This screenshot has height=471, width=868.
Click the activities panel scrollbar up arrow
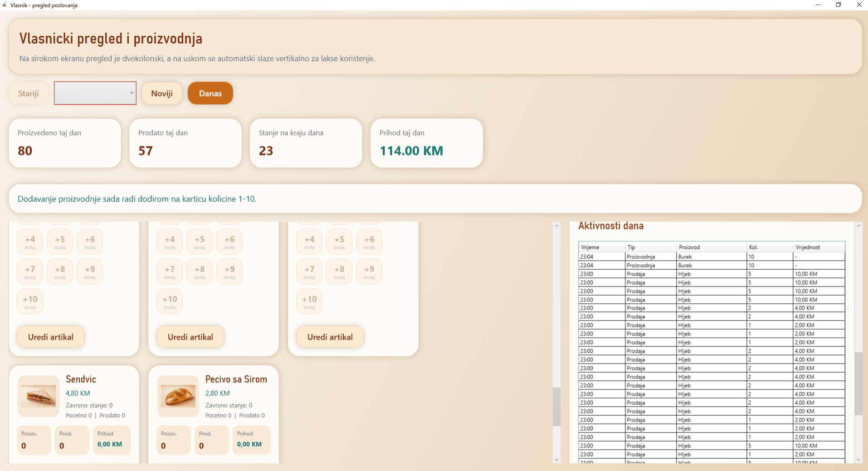858,225
